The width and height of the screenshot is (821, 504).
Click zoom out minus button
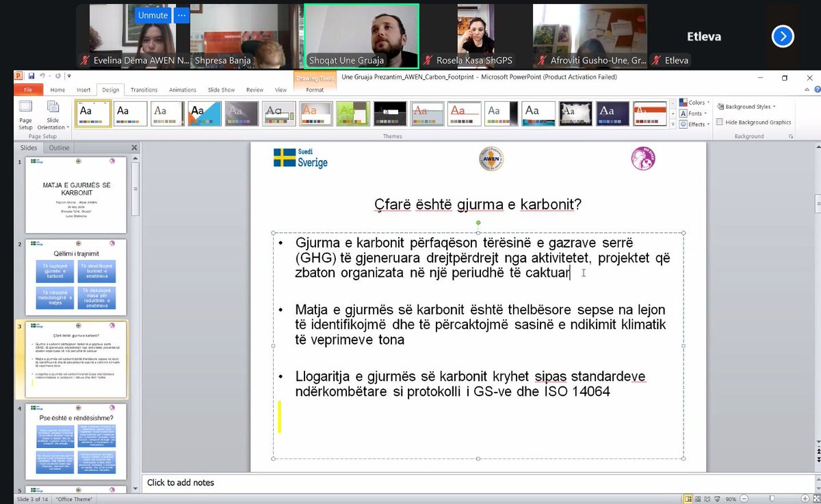pos(745,499)
